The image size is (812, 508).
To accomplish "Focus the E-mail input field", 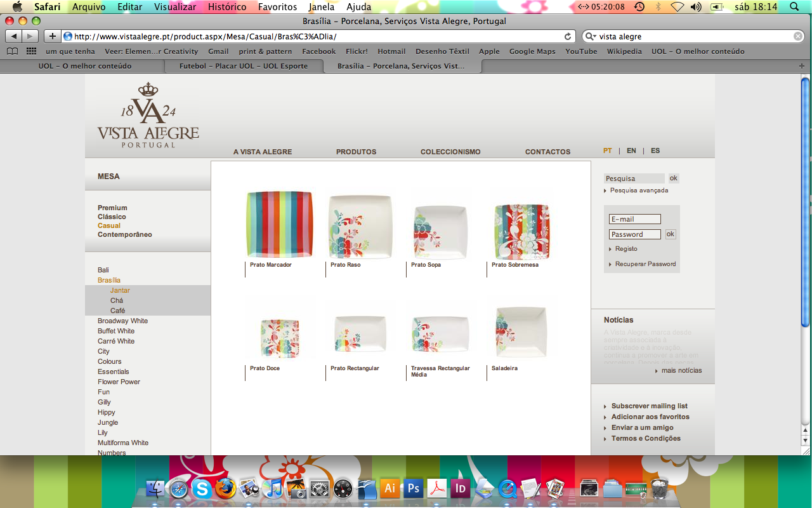I will click(635, 219).
